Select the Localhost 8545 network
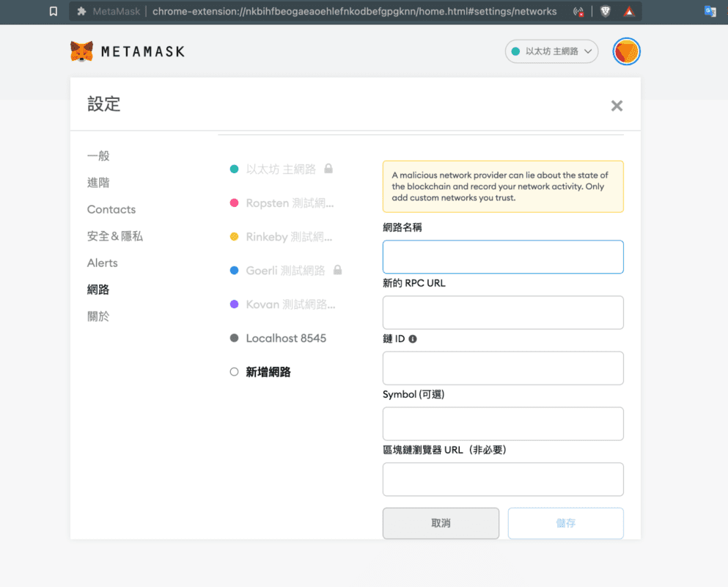The image size is (728, 587). click(284, 338)
